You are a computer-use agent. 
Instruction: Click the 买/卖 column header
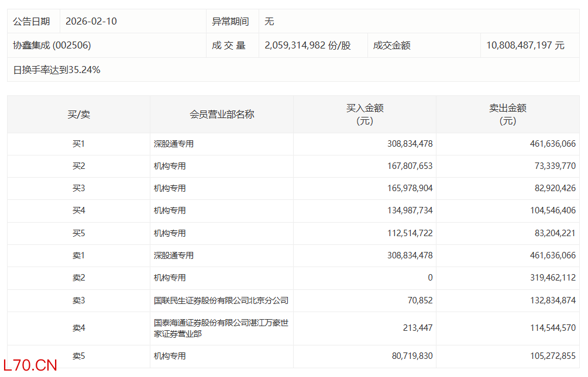pyautogui.click(x=78, y=115)
